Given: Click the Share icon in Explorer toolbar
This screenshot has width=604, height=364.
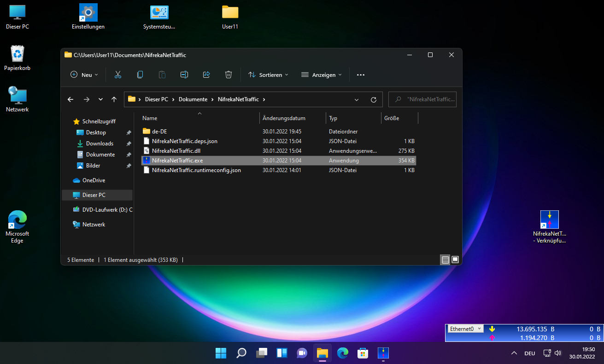Looking at the screenshot, I should click(206, 75).
